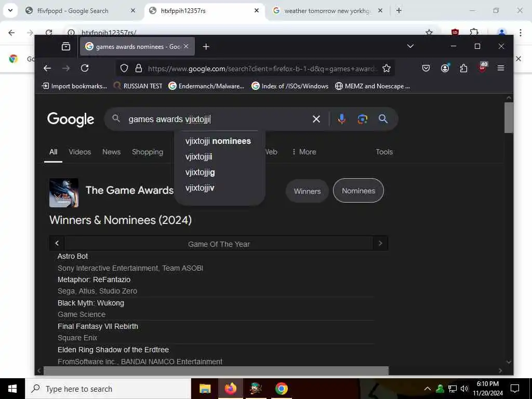This screenshot has height=399, width=532.
Task: Open MEMZ and Noescape bookmark
Action: 373,86
